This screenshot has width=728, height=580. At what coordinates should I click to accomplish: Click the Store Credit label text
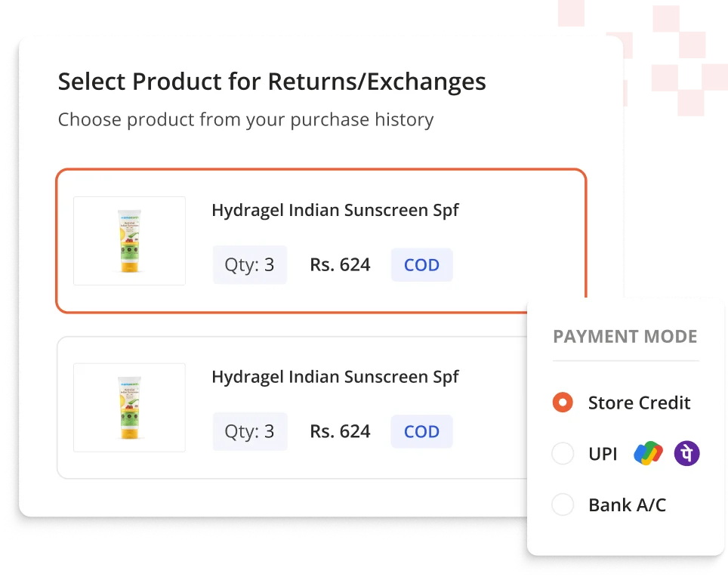(x=639, y=403)
